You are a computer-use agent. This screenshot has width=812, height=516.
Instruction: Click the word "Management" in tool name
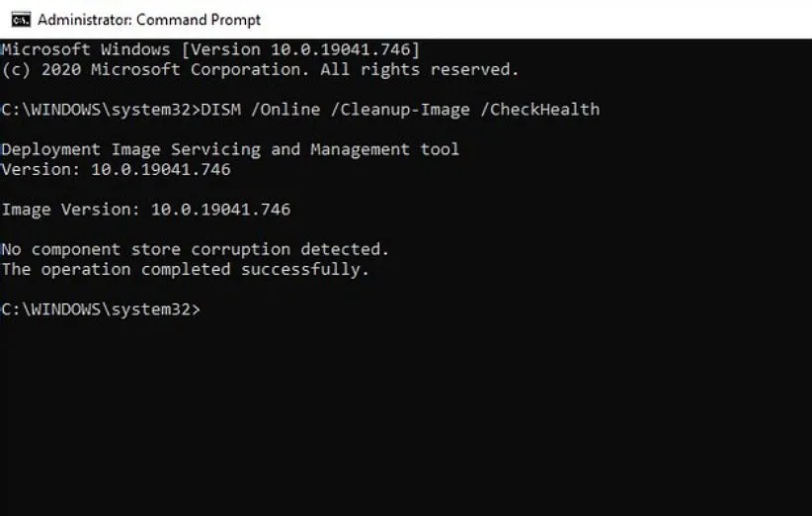point(360,149)
